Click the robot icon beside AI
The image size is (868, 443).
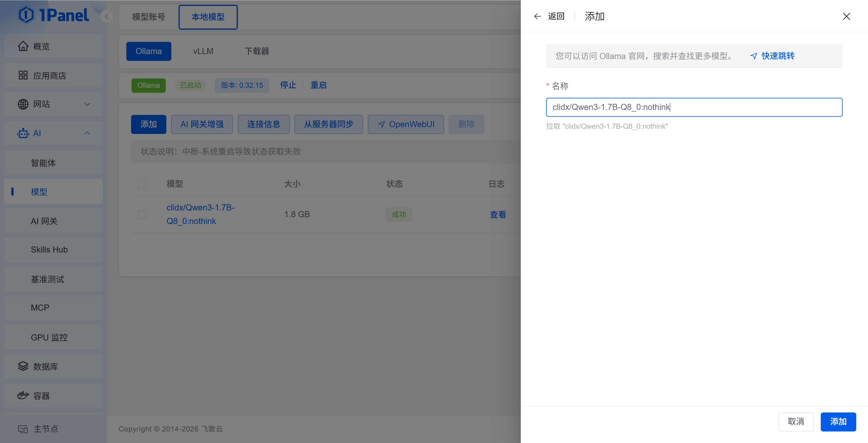(23, 133)
